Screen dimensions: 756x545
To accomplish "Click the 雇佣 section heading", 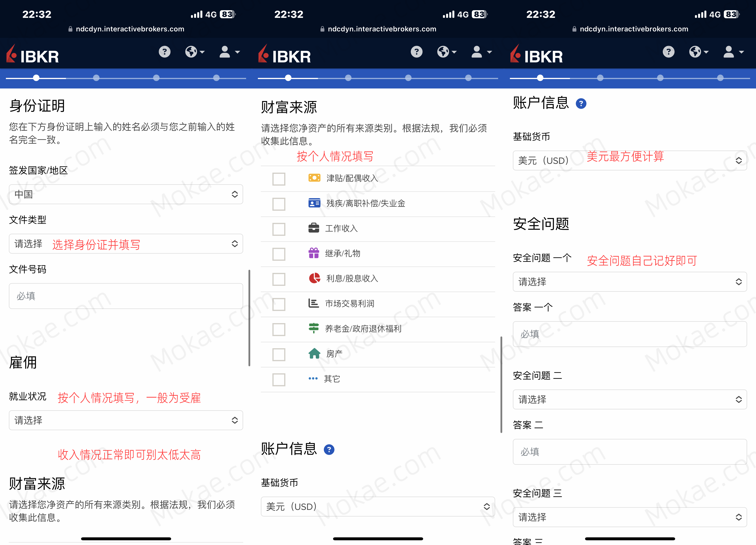I will [x=23, y=362].
